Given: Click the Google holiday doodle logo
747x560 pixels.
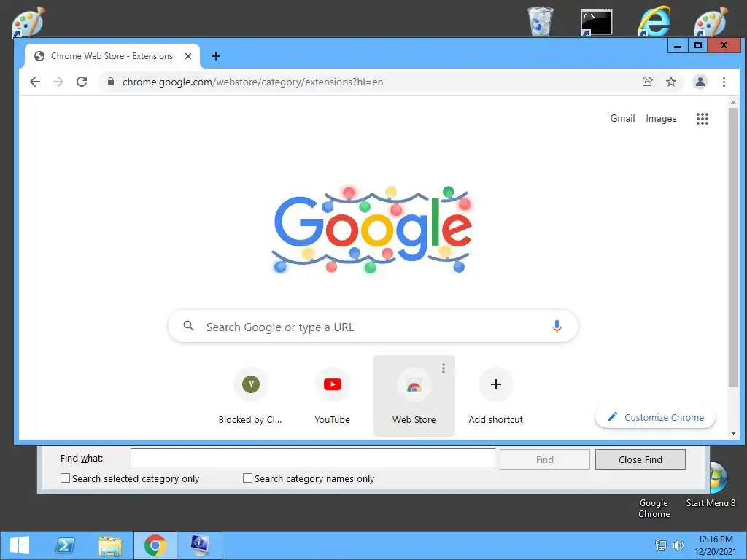Looking at the screenshot, I should pos(372,229).
